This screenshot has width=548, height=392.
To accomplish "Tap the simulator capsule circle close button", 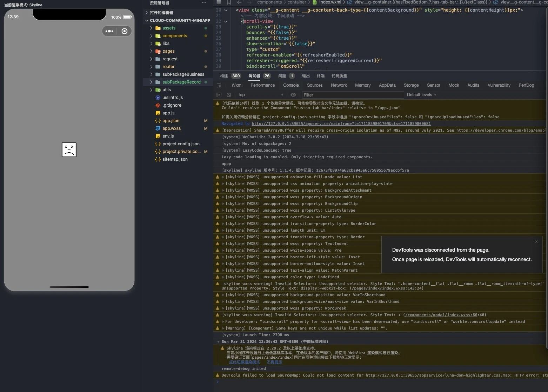I will 125,31.
